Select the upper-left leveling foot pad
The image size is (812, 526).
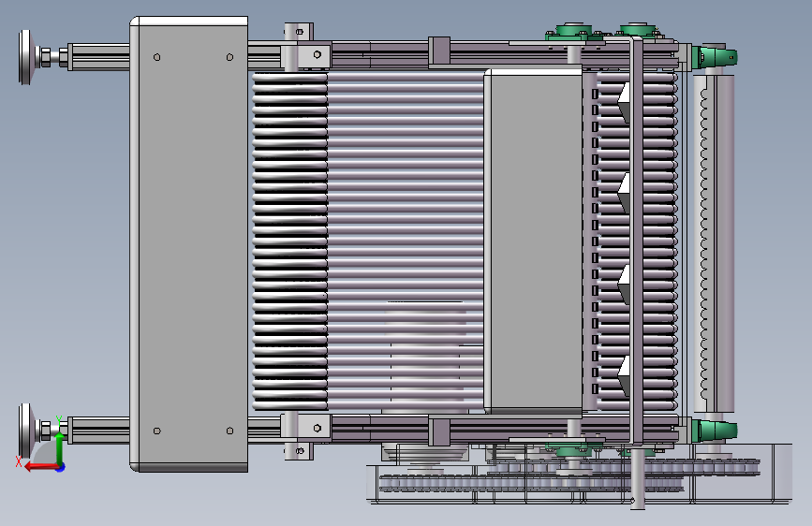tap(24, 57)
